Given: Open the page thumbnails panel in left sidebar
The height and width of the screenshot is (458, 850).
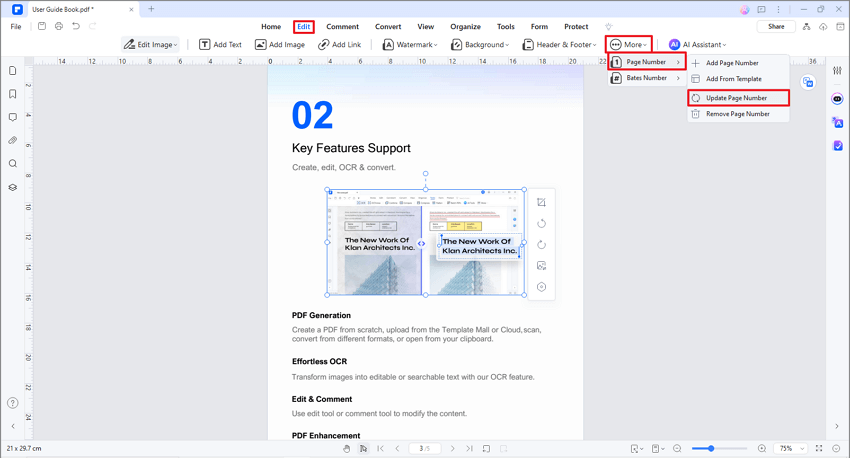Looking at the screenshot, I should coord(12,70).
